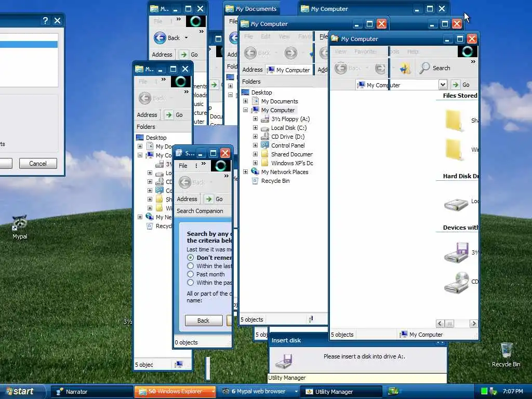532x399 pixels.
Task: Click Search icon in front My Computer toolbar
Action: pos(424,68)
